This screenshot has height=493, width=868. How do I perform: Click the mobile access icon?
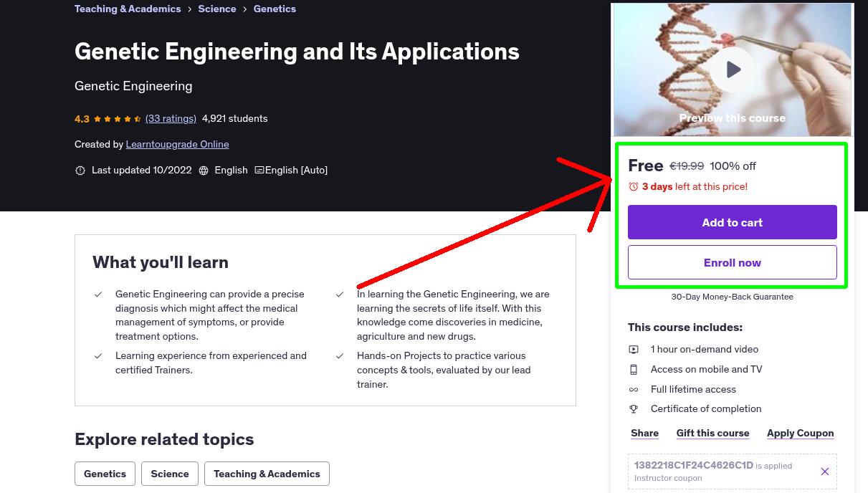click(x=634, y=370)
